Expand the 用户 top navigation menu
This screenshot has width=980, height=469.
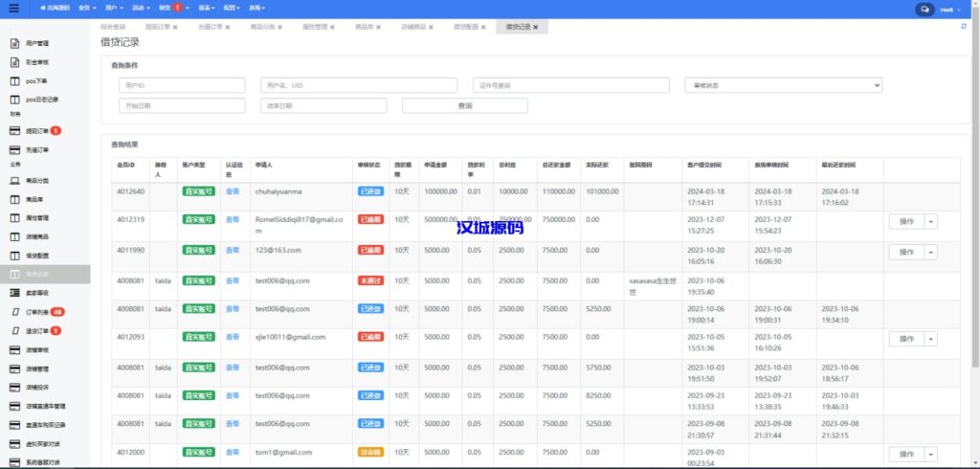[114, 8]
